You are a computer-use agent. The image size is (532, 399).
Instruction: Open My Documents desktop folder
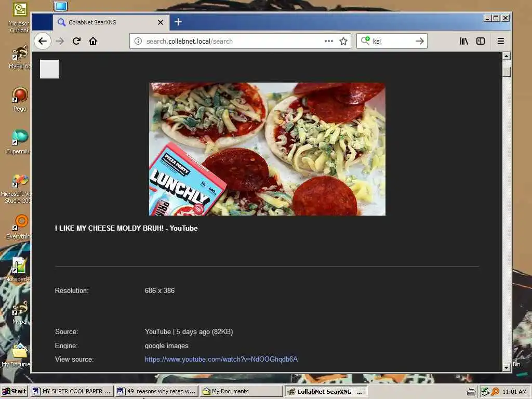click(17, 355)
